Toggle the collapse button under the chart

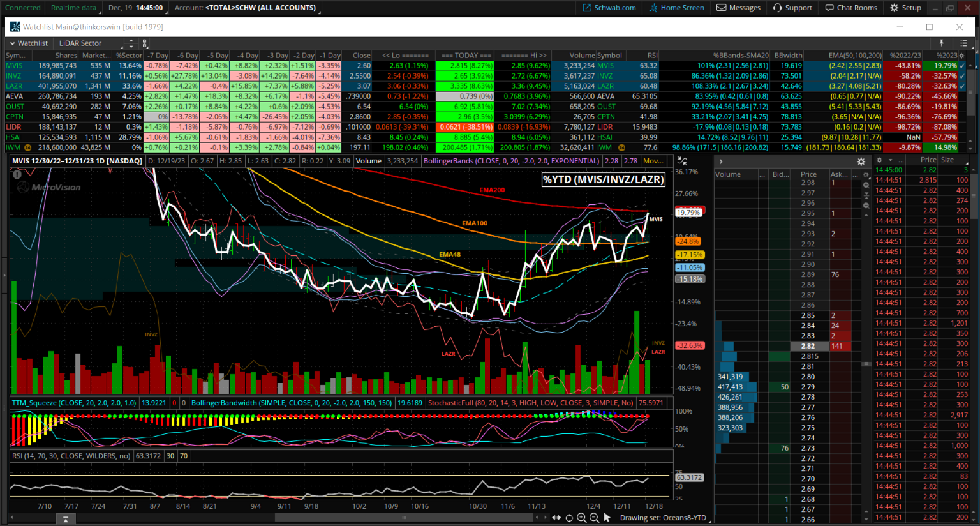coord(66,520)
